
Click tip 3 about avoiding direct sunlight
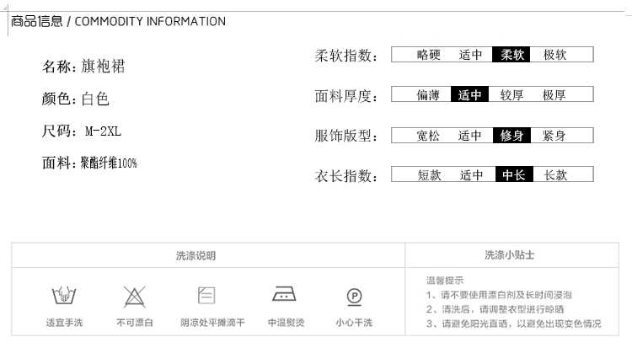point(513,324)
